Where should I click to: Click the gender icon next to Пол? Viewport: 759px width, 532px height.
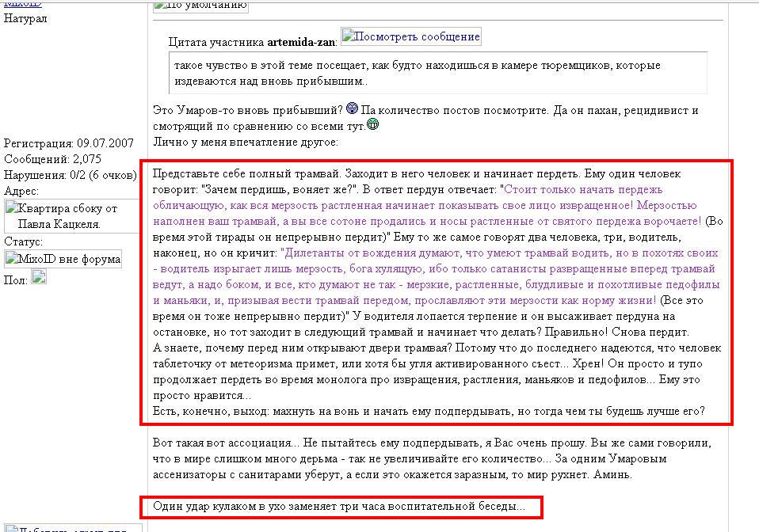[39, 277]
